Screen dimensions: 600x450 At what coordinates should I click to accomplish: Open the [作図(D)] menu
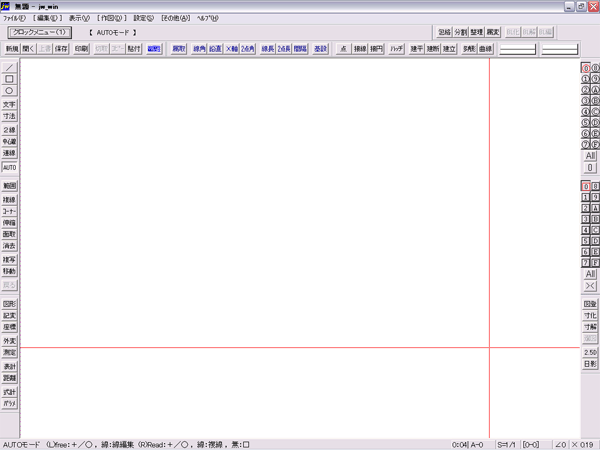pos(111,18)
